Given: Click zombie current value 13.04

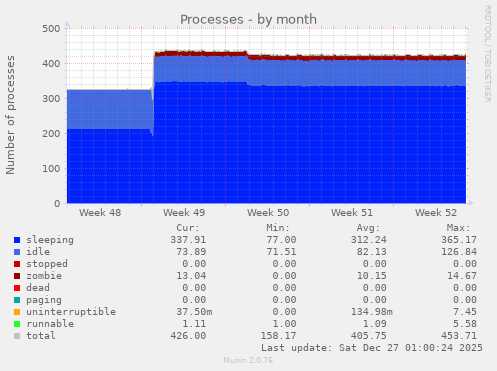Looking at the screenshot, I should (x=191, y=276).
